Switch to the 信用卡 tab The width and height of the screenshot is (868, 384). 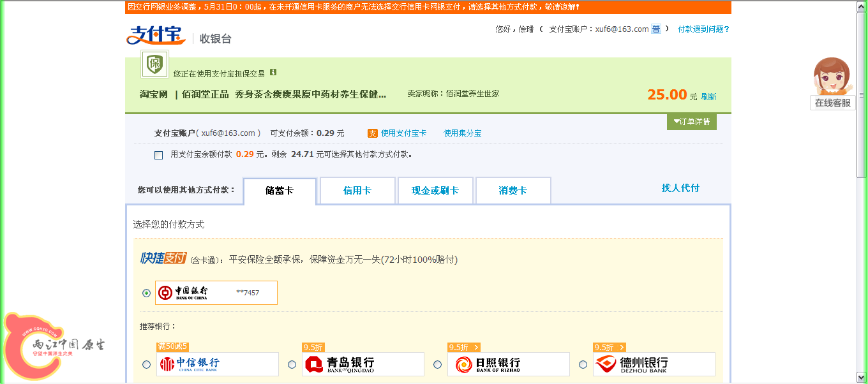point(357,191)
